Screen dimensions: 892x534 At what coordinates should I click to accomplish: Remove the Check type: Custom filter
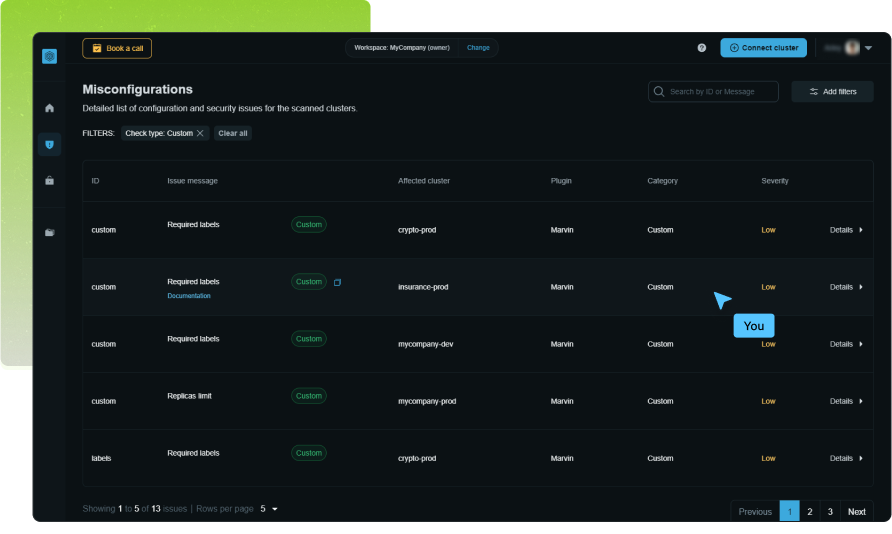[200, 133]
